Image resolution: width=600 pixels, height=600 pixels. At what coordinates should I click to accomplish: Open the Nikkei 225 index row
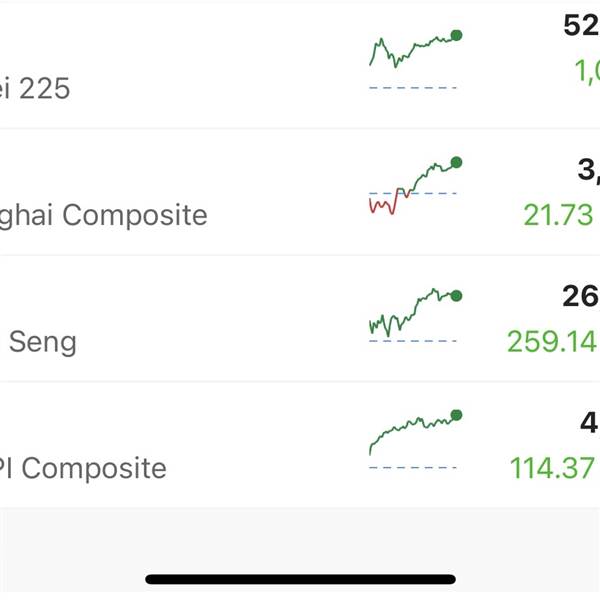300,65
